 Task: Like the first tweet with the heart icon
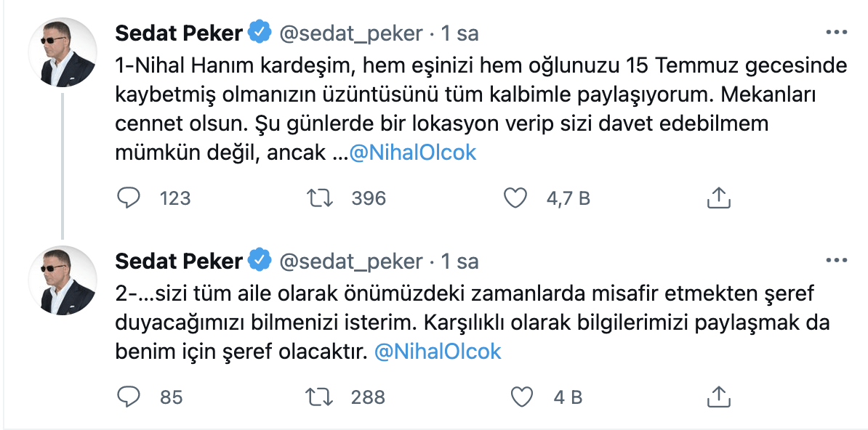click(x=515, y=197)
